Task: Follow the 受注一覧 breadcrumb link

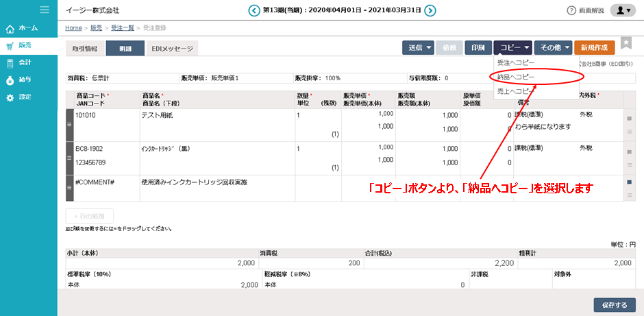Action: tap(123, 28)
